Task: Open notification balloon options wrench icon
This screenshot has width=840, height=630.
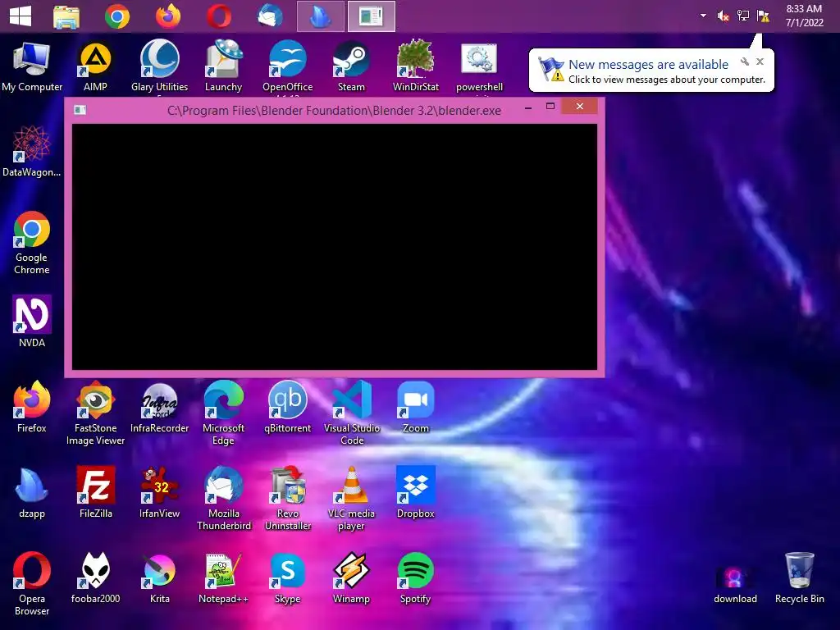Action: pos(745,62)
